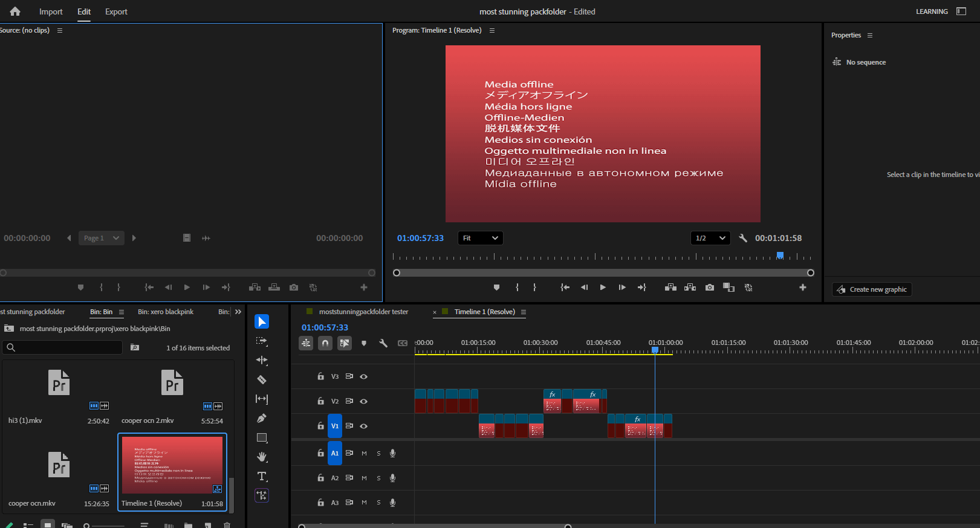This screenshot has height=528, width=980.
Task: Hide track V1 with its eye icon
Action: (364, 426)
